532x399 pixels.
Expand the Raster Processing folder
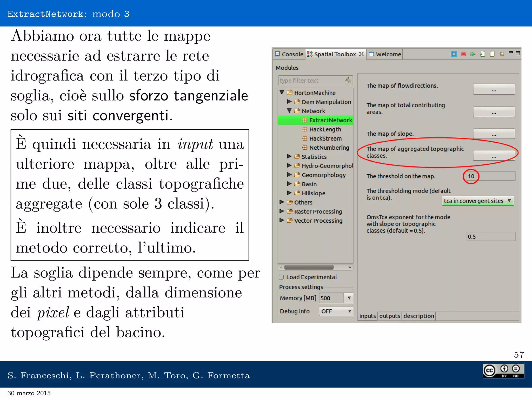pyautogui.click(x=282, y=211)
